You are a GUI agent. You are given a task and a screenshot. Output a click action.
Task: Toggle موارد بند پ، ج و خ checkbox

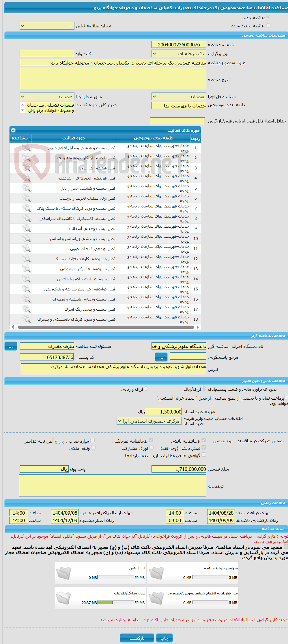(93, 440)
